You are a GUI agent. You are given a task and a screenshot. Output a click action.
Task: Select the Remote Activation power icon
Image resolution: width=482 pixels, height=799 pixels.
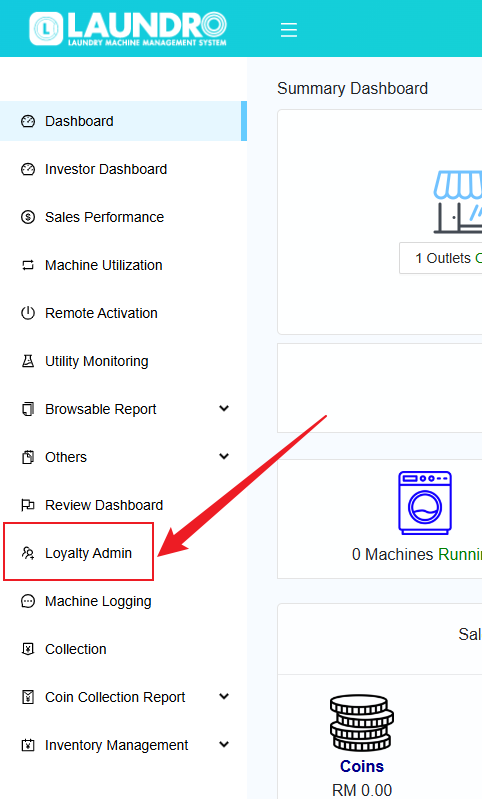click(x=28, y=313)
